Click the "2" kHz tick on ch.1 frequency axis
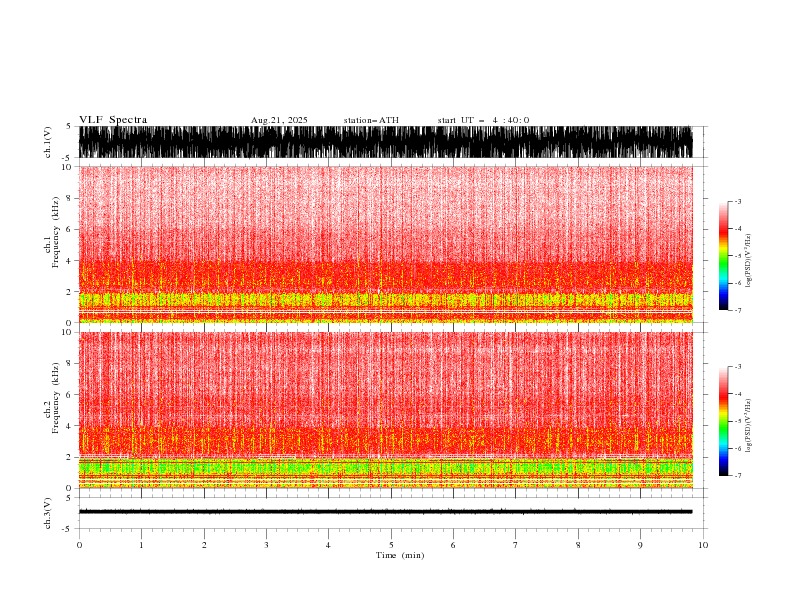792x612 pixels. point(70,291)
